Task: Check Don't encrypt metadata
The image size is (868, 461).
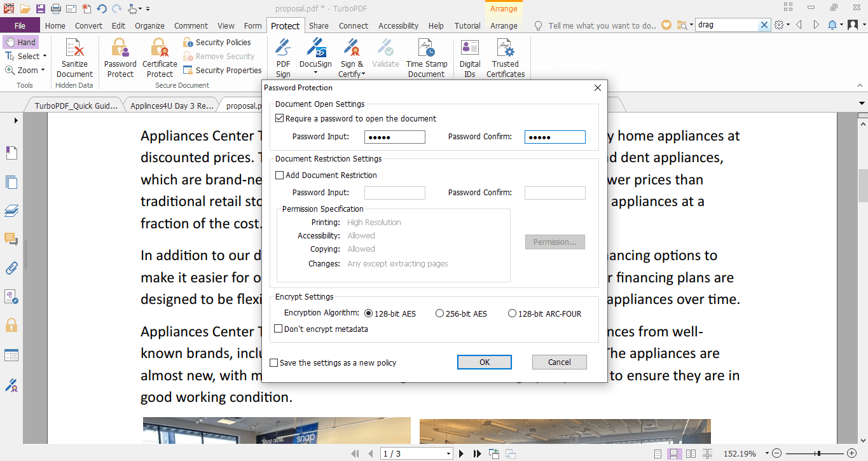Action: 278,329
